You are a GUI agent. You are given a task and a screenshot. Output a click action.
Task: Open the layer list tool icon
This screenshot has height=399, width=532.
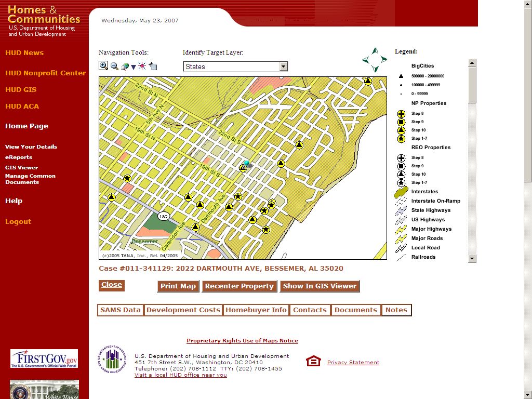tap(153, 66)
